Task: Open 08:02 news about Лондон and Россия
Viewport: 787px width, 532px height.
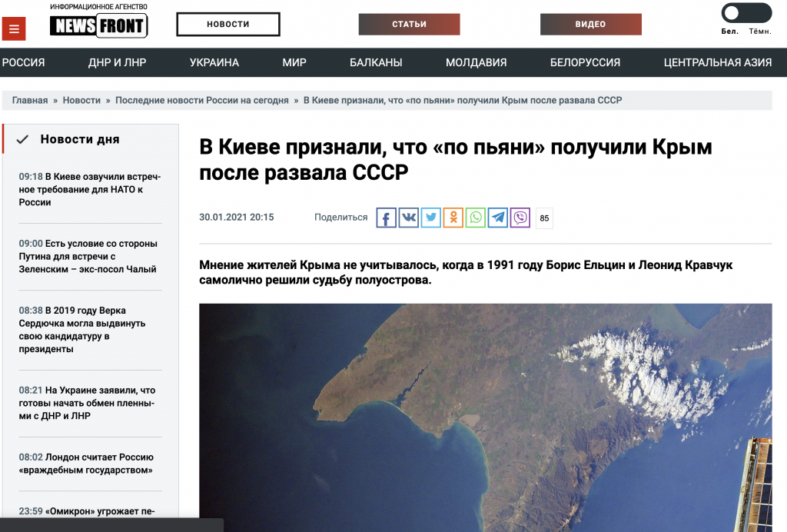Action: coord(86,464)
